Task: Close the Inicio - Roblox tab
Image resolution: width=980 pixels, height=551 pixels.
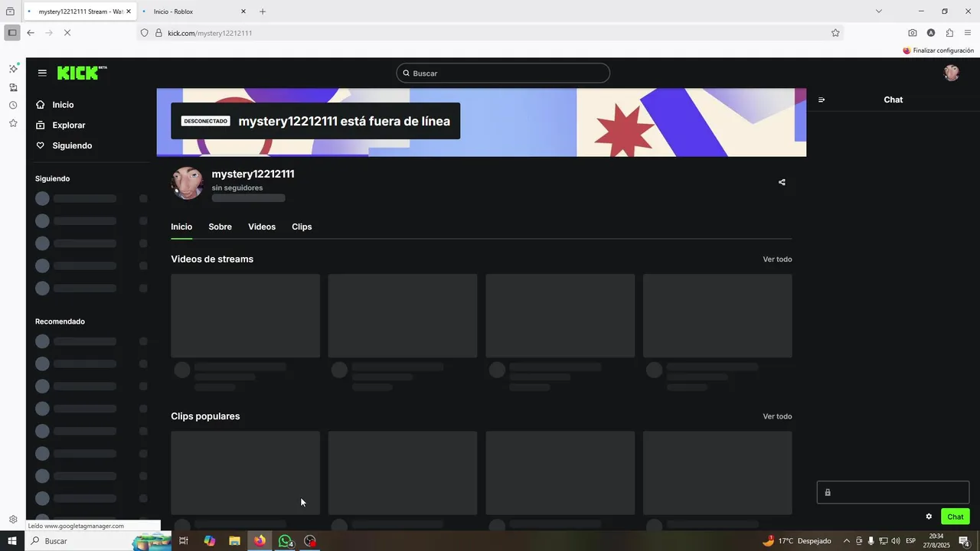Action: tap(243, 11)
